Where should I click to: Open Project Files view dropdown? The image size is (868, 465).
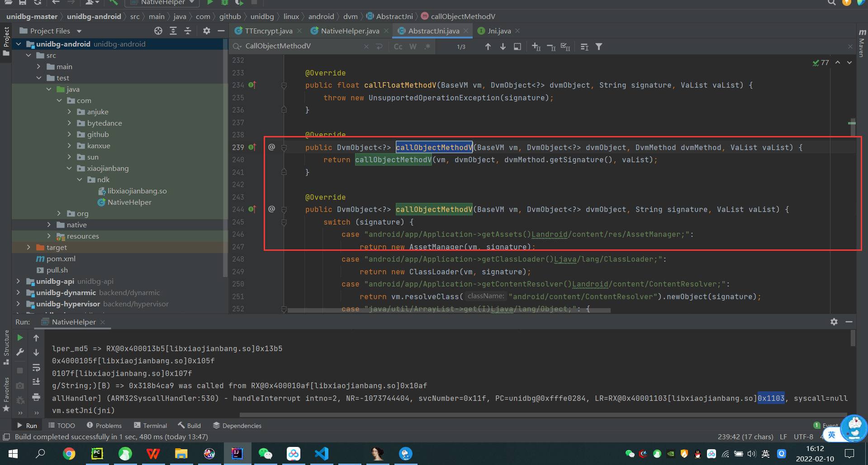point(79,31)
